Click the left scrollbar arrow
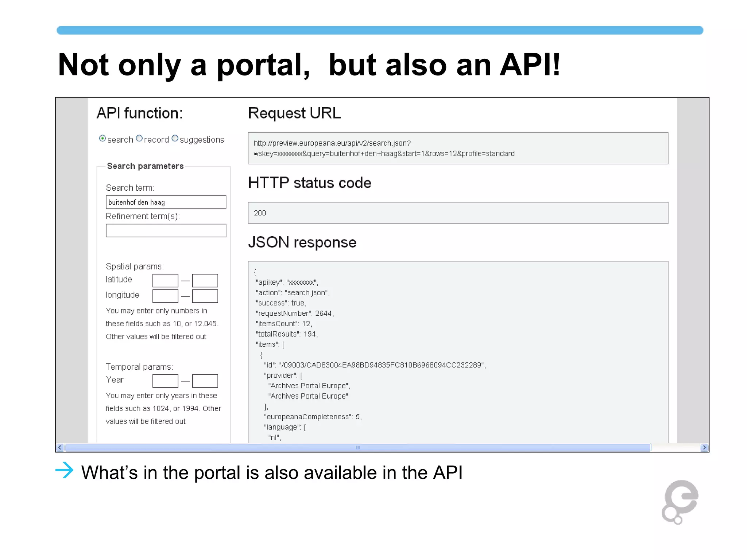This screenshot has height=560, width=747. click(60, 447)
